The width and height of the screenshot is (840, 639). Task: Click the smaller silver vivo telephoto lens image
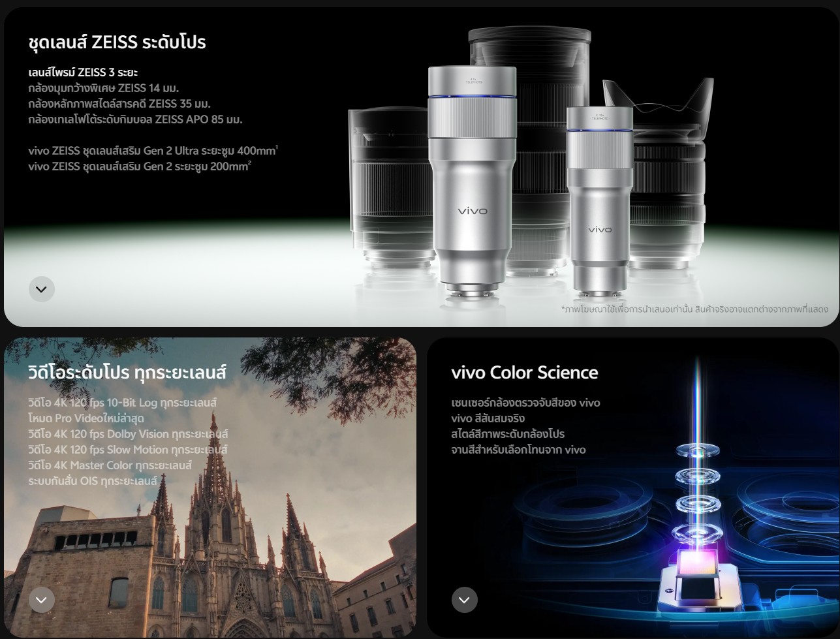coord(600,200)
